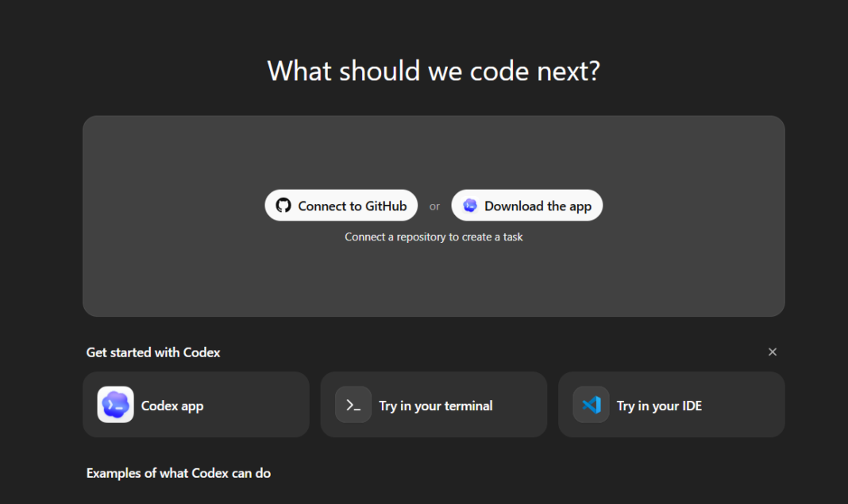Viewport: 848px width, 504px height.
Task: Click blank right side of Codex app card
Action: 262,405
